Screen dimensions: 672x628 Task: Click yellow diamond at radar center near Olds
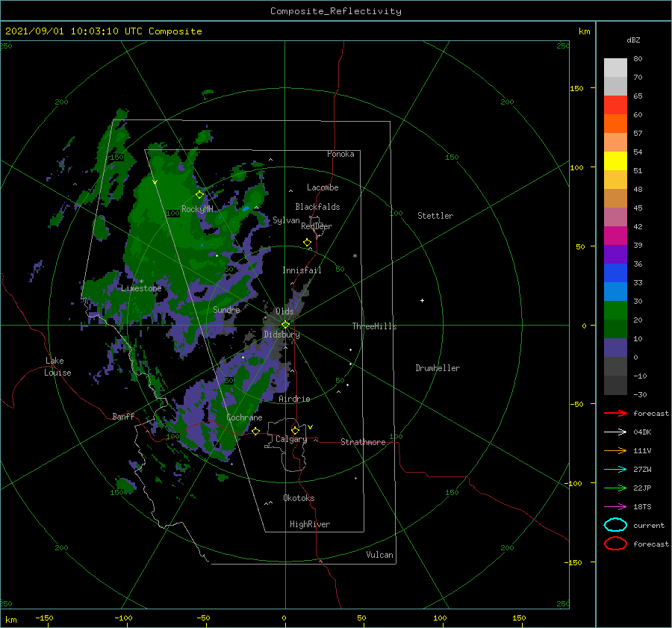[x=285, y=325]
